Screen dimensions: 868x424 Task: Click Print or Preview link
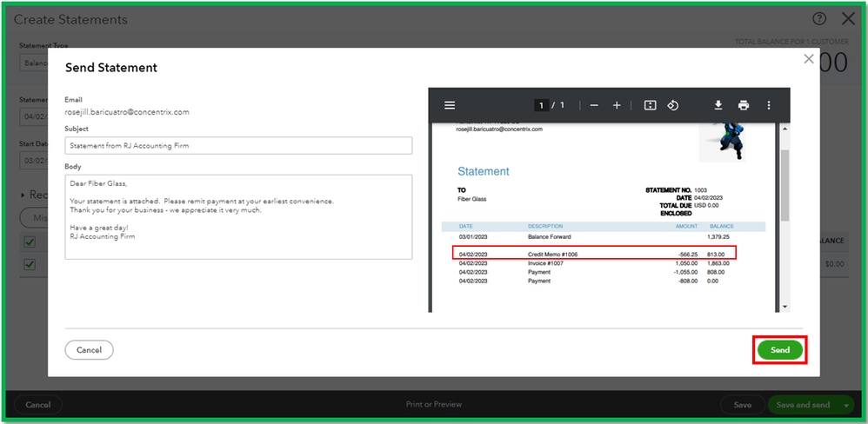coord(434,405)
